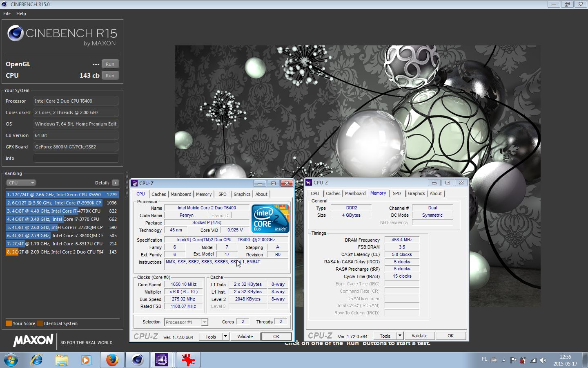Open the red splat app in the taskbar
Image resolution: width=588 pixels, height=368 pixels.
[188, 360]
